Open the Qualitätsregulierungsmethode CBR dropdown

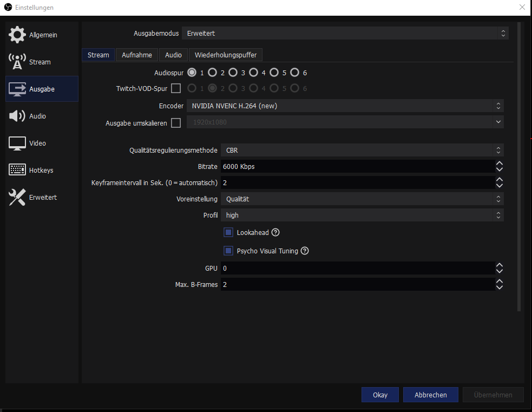coord(362,151)
